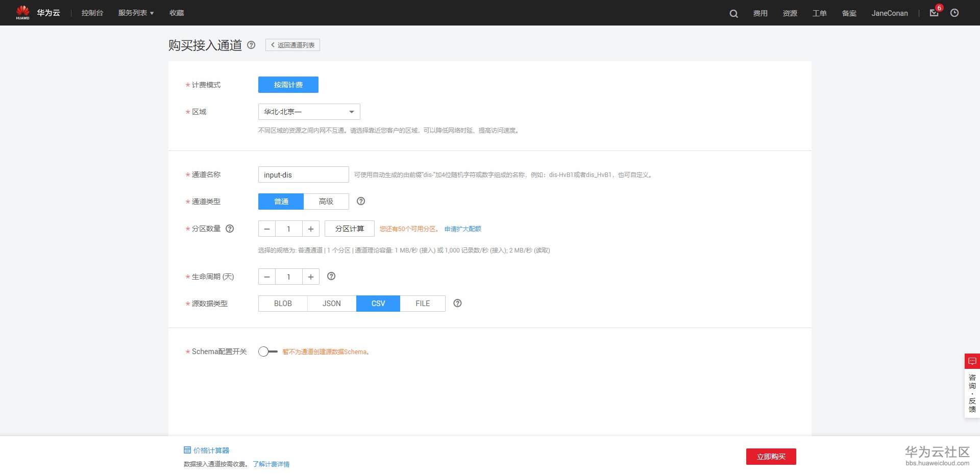980x476 pixels.
Task: Toggle the Schema配置开关 switch
Action: [x=268, y=352]
